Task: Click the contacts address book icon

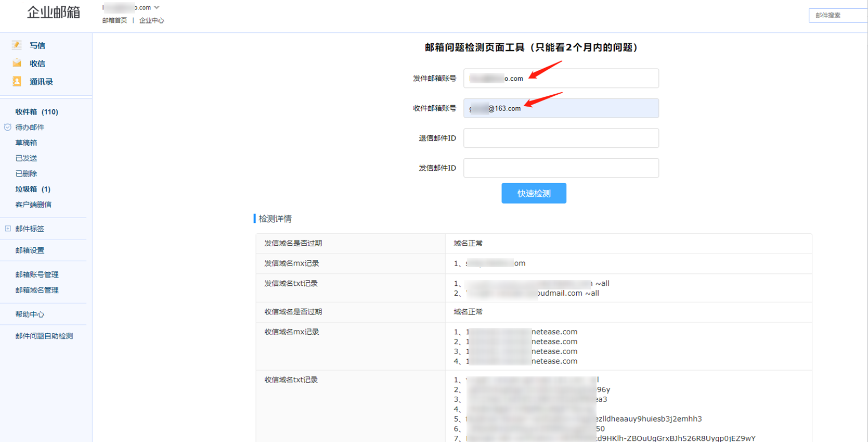Action: (x=17, y=81)
